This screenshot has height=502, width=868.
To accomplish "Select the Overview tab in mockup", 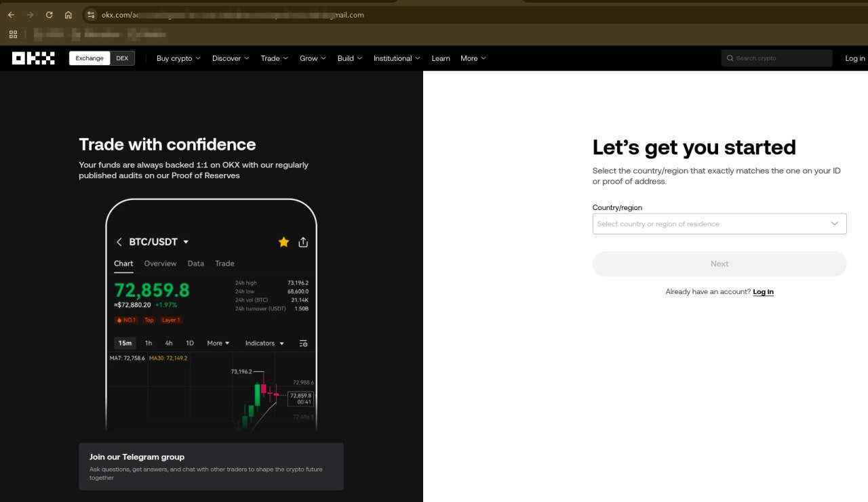I will point(160,264).
